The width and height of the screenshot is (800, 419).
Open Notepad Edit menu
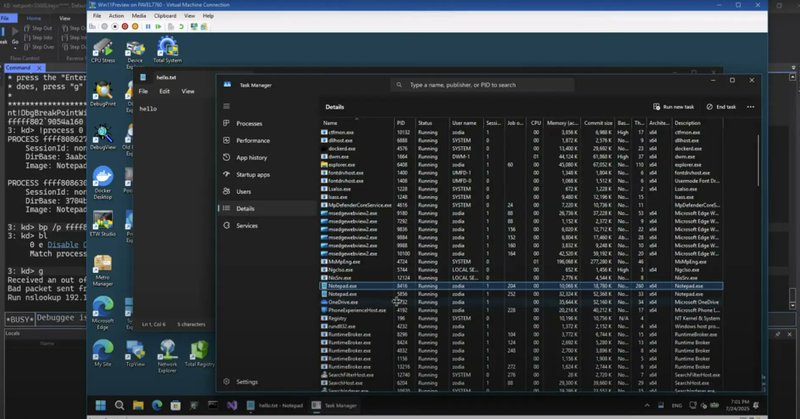(164, 91)
